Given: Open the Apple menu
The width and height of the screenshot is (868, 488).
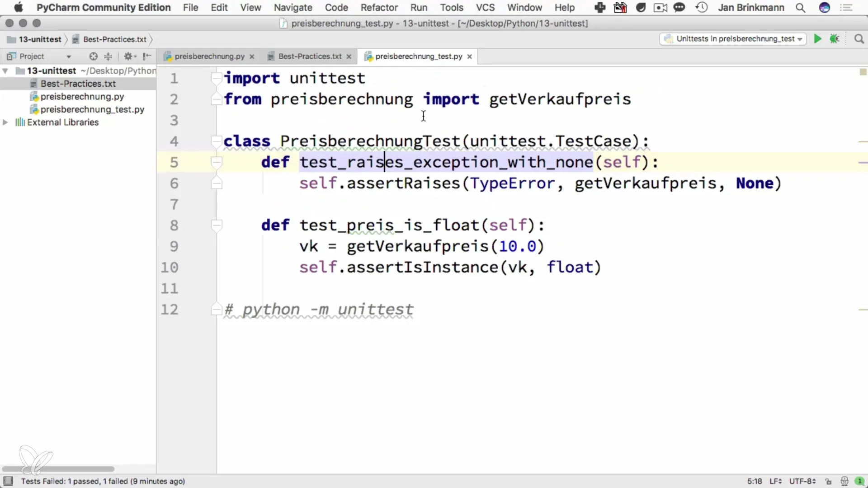Looking at the screenshot, I should coord(19,8).
